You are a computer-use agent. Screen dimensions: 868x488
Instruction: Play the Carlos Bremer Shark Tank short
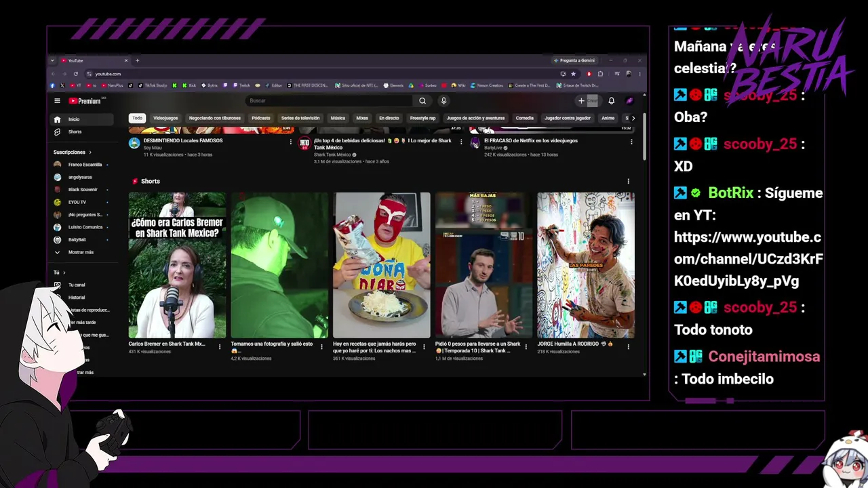[177, 265]
